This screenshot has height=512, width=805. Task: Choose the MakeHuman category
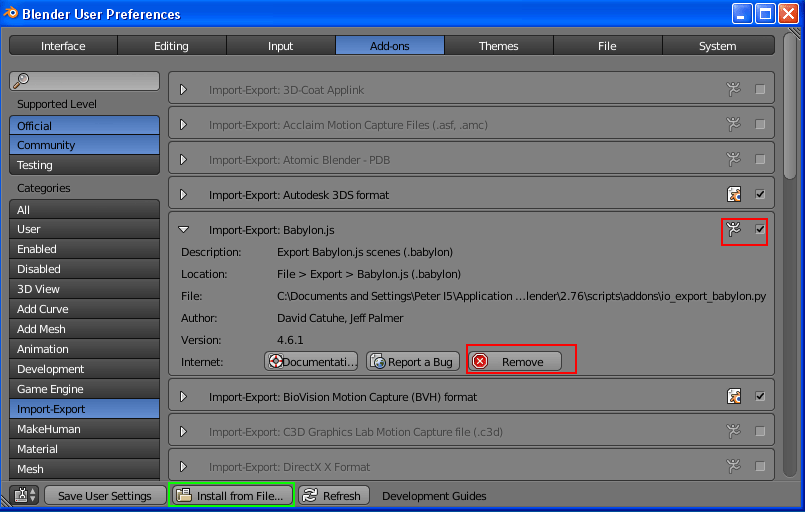84,429
